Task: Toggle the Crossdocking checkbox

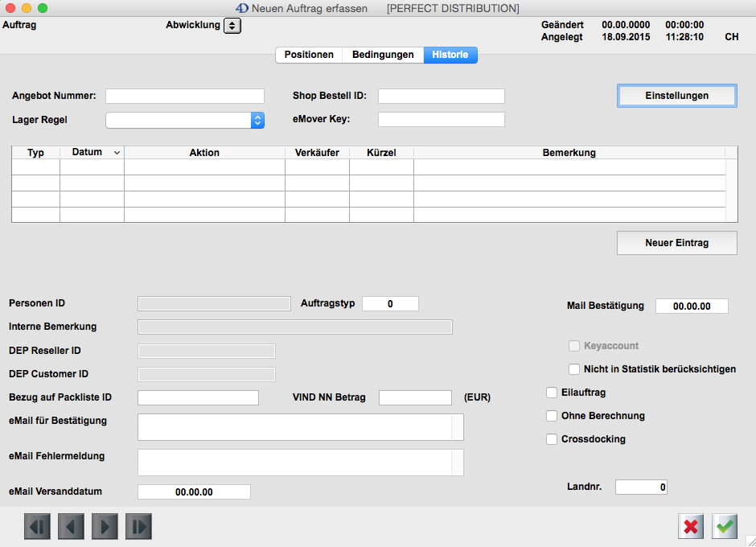Action: tap(552, 439)
